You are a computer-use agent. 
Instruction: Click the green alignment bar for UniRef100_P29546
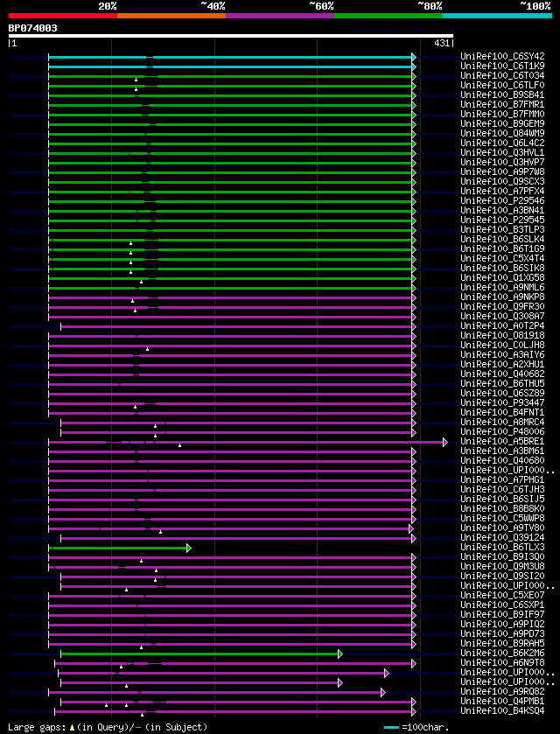point(230,201)
